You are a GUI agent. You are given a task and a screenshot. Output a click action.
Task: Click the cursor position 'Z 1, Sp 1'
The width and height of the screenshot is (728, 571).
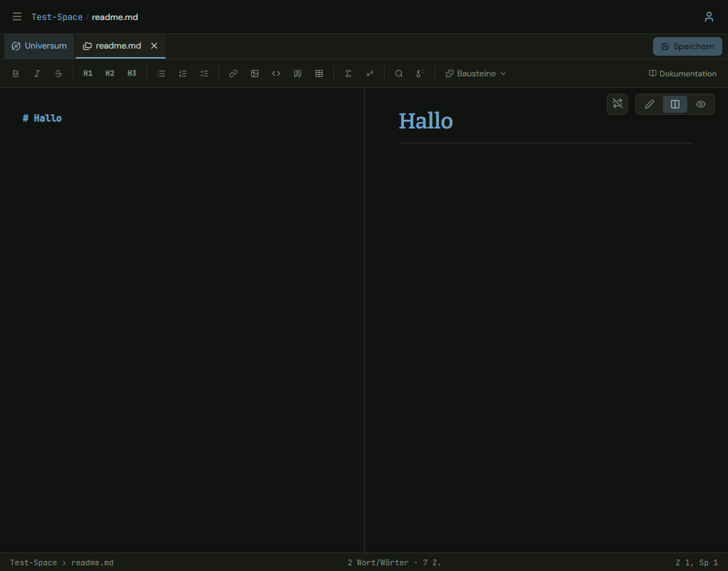(x=697, y=562)
